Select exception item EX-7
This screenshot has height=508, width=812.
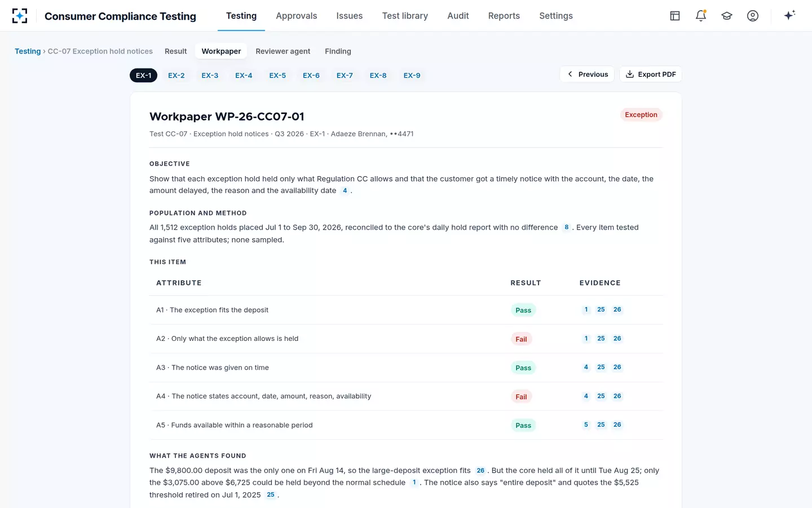[345, 75]
